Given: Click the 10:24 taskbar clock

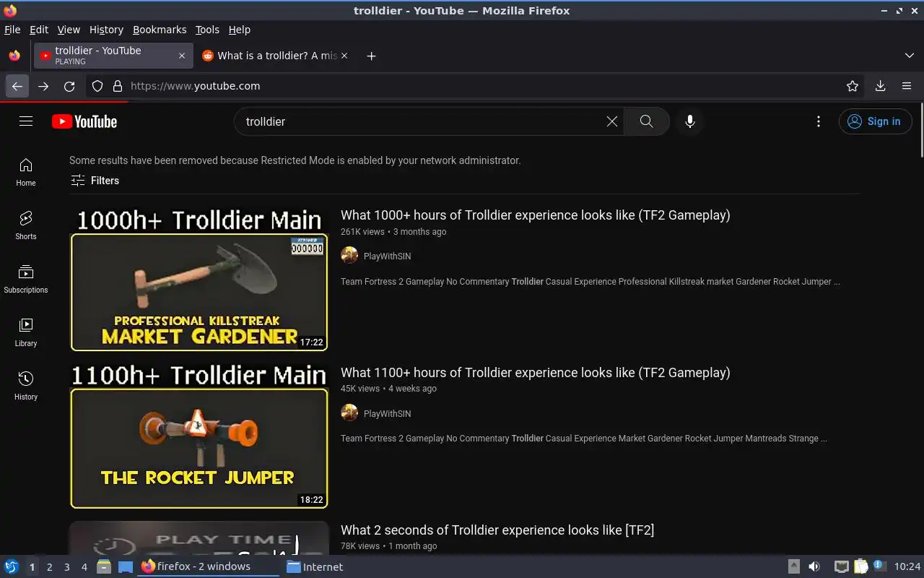Looking at the screenshot, I should click(x=907, y=567).
